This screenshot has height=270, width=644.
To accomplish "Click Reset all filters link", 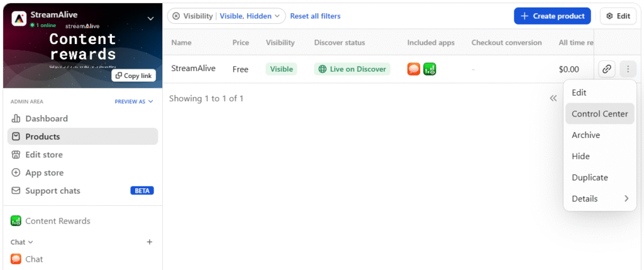I will coord(316,16).
